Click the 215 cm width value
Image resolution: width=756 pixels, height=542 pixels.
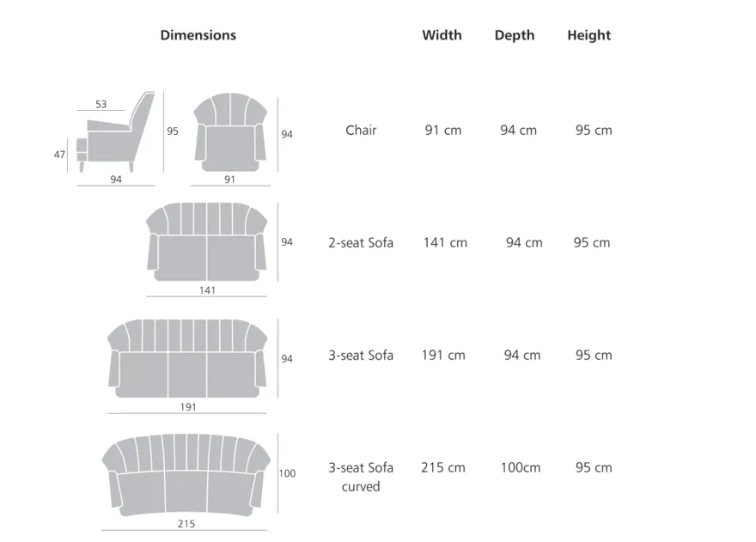point(443,468)
